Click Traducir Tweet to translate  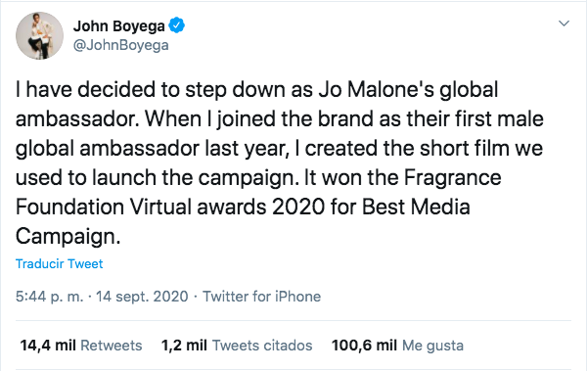(60, 263)
